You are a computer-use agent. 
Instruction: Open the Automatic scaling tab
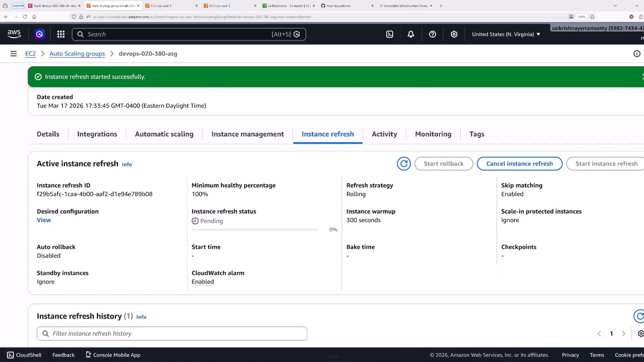(164, 134)
